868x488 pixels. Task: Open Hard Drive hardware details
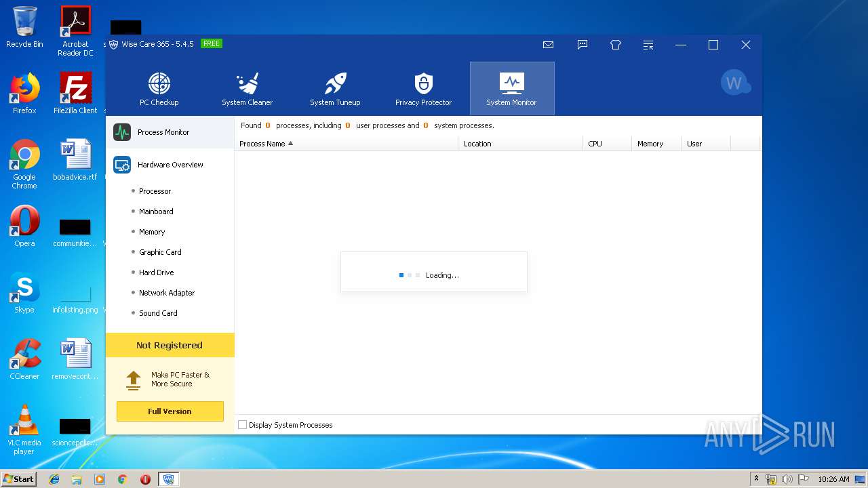coord(156,272)
